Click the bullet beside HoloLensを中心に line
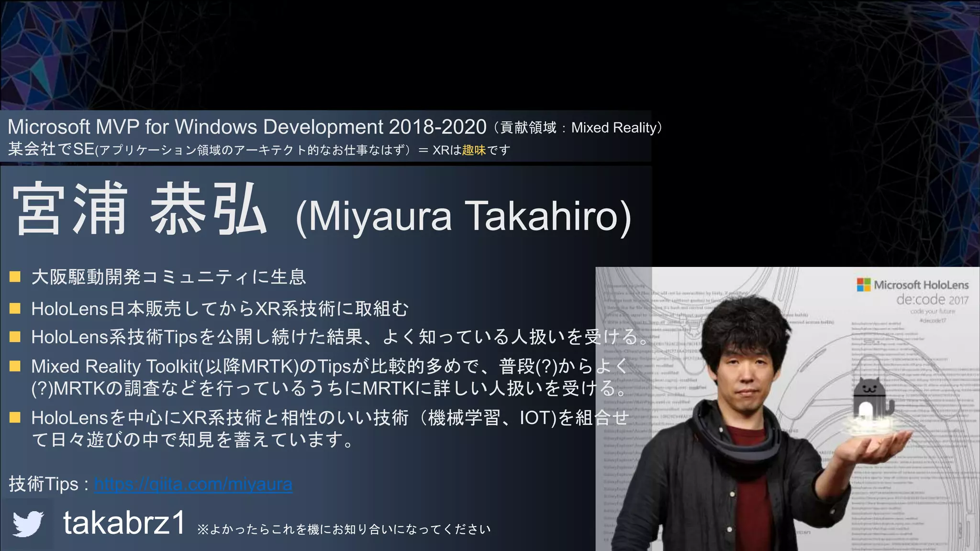This screenshot has width=980, height=551. pos(15,418)
